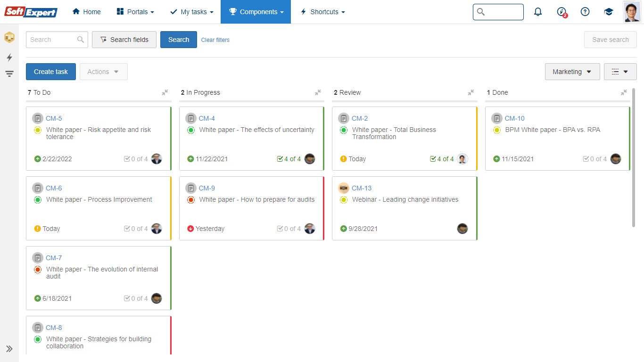Click the kanban board sidebar icon

tap(9, 37)
